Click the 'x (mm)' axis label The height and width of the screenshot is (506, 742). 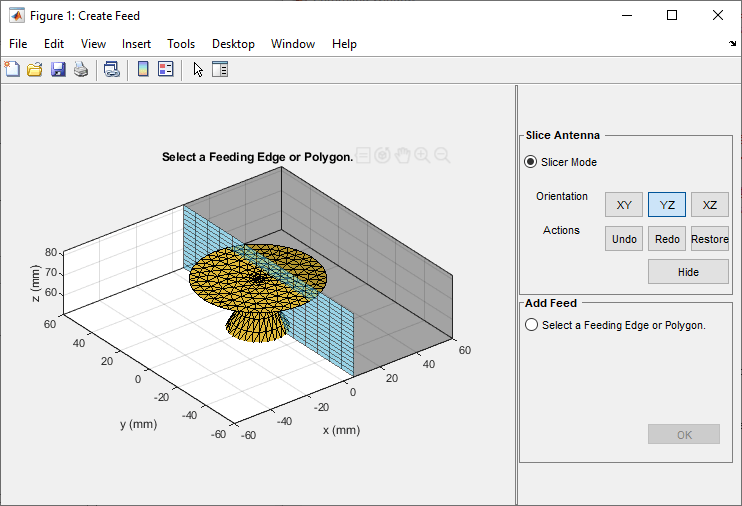(x=341, y=430)
